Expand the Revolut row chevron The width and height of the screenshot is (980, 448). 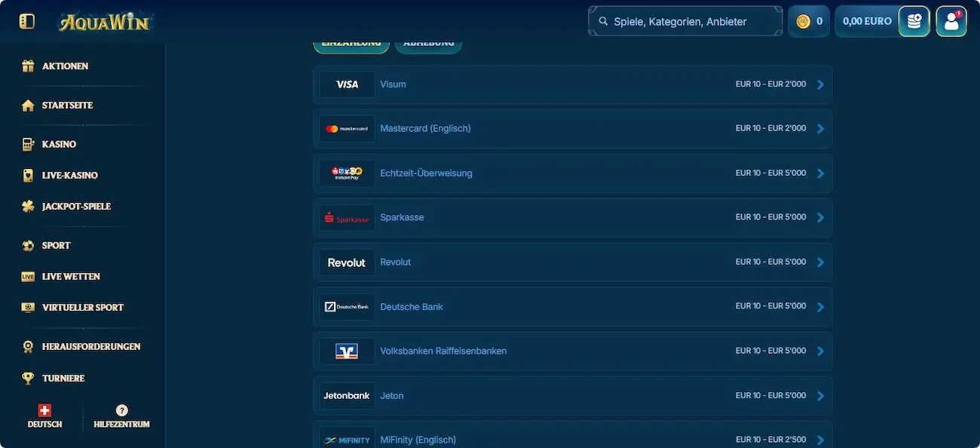click(x=821, y=262)
